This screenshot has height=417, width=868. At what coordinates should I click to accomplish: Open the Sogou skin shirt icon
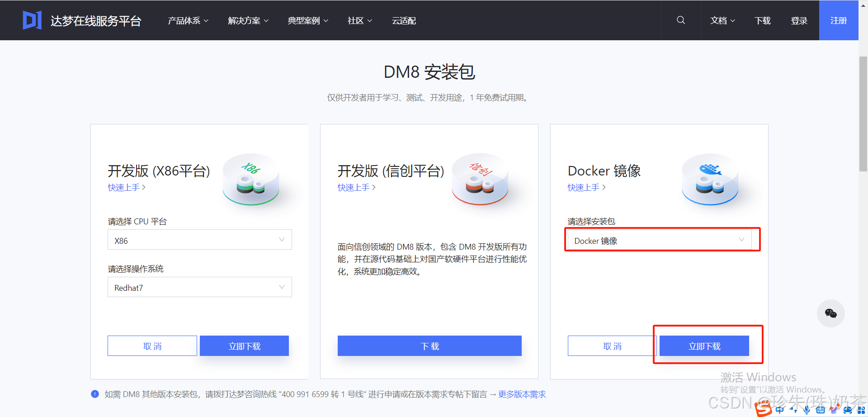pyautogui.click(x=834, y=409)
